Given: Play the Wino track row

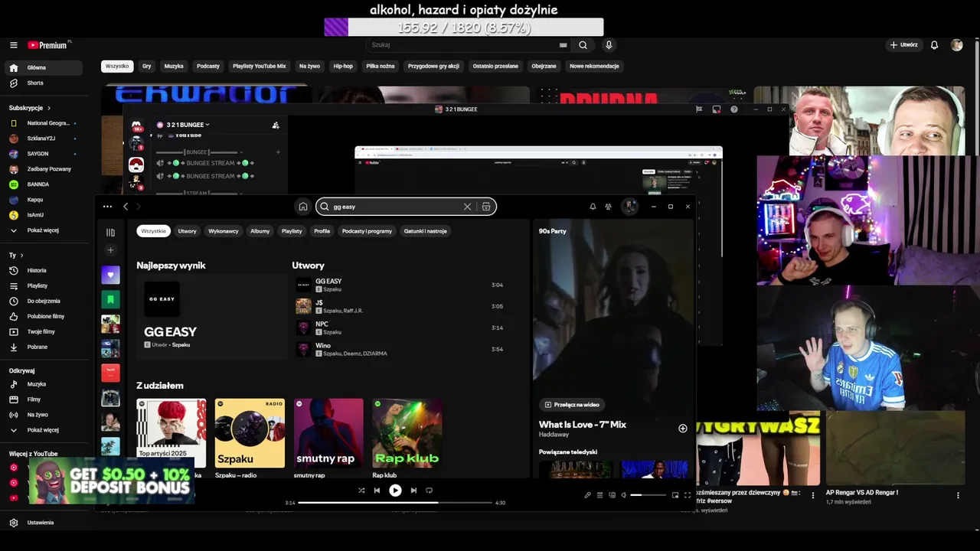Looking at the screenshot, I should tap(400, 350).
